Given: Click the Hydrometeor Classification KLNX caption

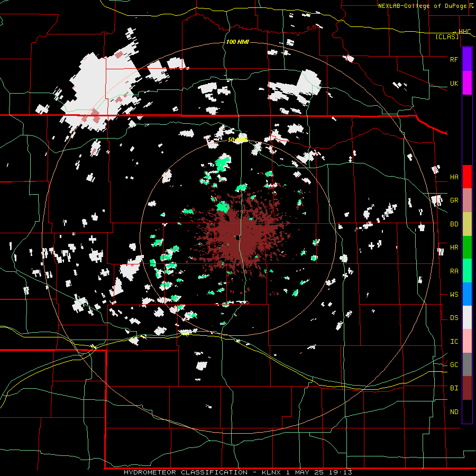Looking at the screenshot, I should [x=237, y=472].
